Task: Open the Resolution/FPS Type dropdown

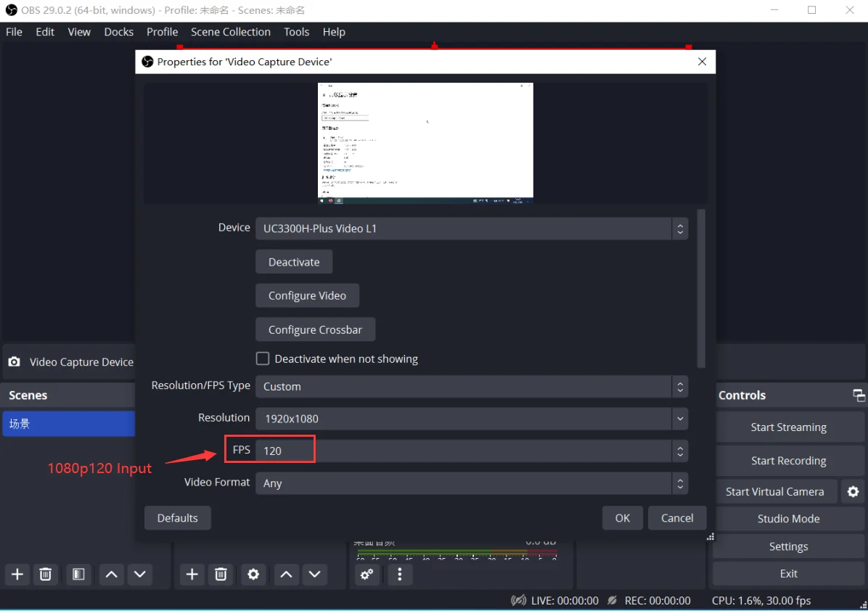Action: pos(472,386)
